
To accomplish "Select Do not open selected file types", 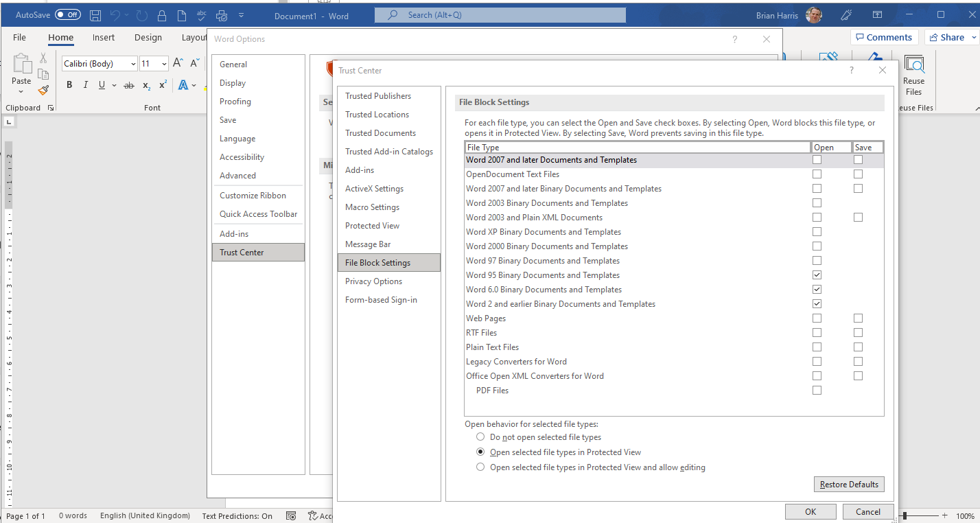I will 480,437.
